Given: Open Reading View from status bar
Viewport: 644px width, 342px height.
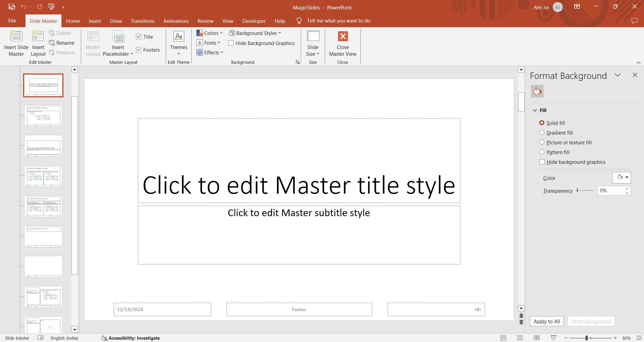Looking at the screenshot, I should point(537,338).
